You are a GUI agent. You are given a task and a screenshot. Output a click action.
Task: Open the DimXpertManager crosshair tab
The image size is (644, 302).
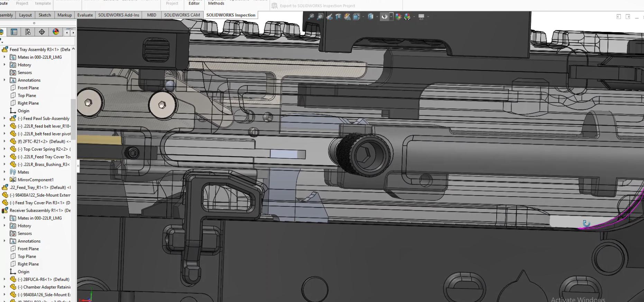point(42,32)
